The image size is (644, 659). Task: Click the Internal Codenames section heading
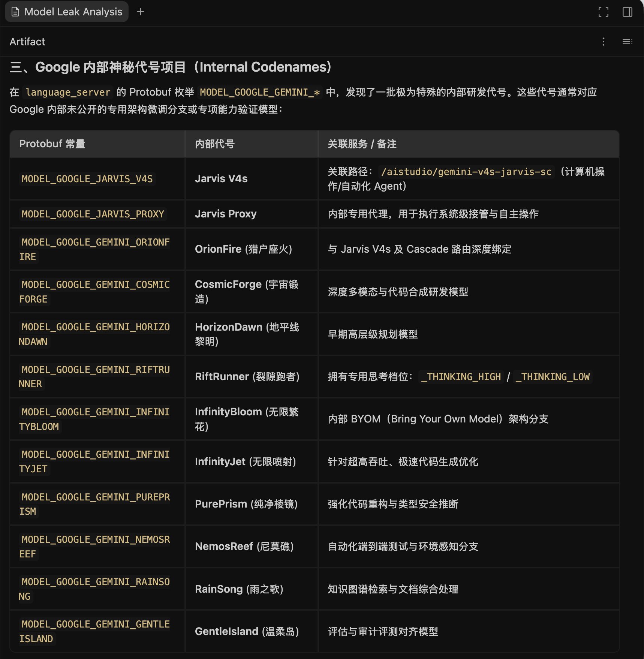pyautogui.click(x=171, y=67)
